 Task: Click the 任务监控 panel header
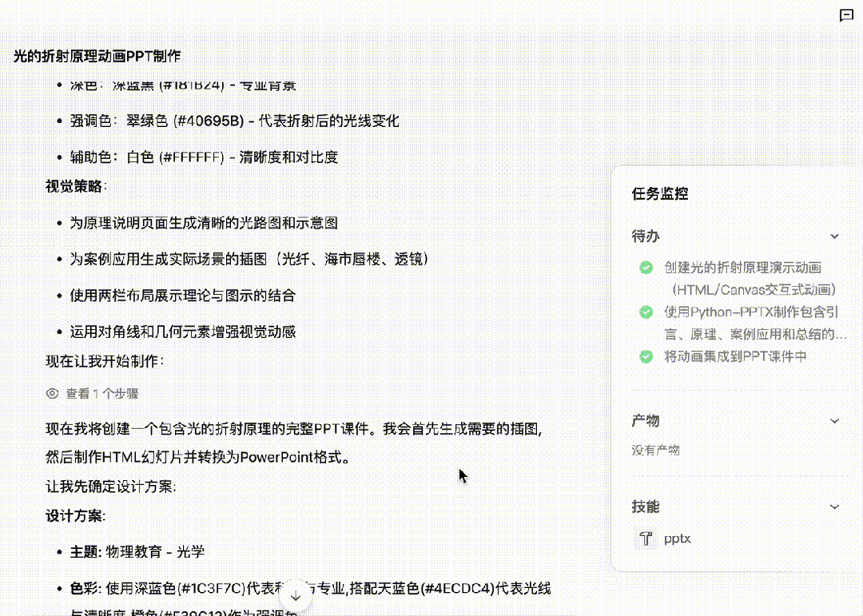click(660, 193)
